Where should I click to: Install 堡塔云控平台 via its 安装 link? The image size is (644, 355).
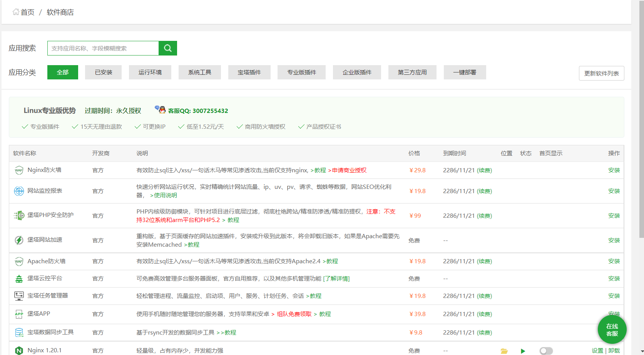[x=614, y=278]
